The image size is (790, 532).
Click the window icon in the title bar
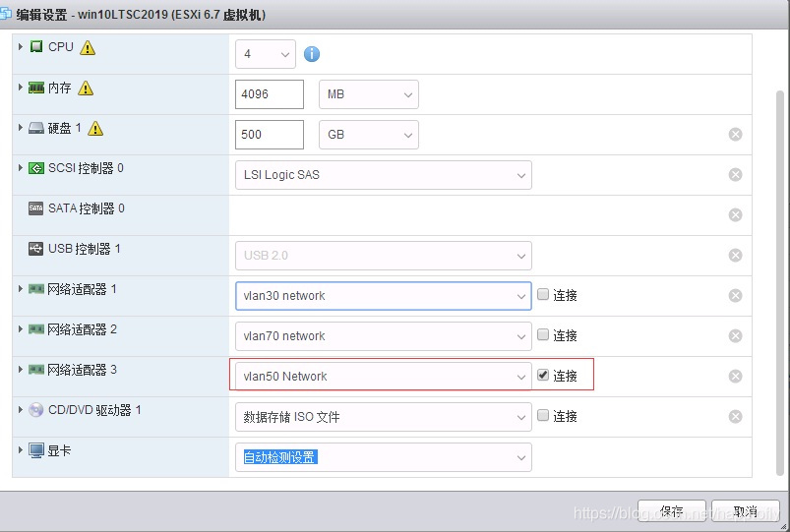(5, 14)
